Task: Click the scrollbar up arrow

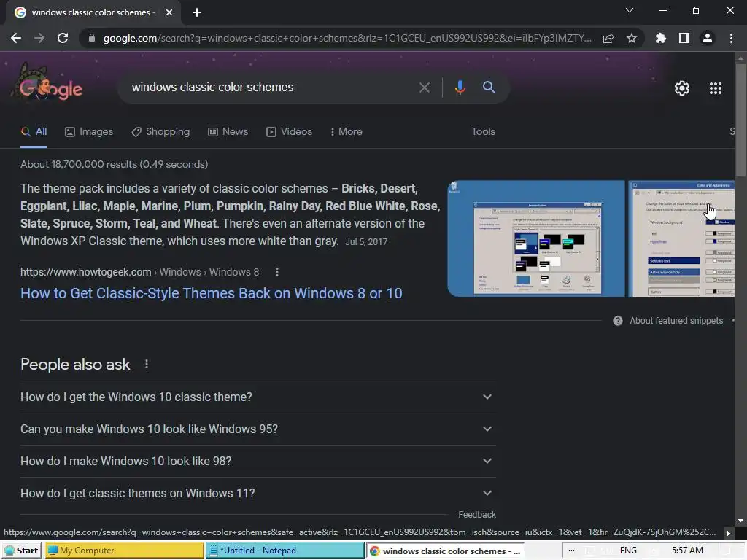Action: pyautogui.click(x=740, y=58)
